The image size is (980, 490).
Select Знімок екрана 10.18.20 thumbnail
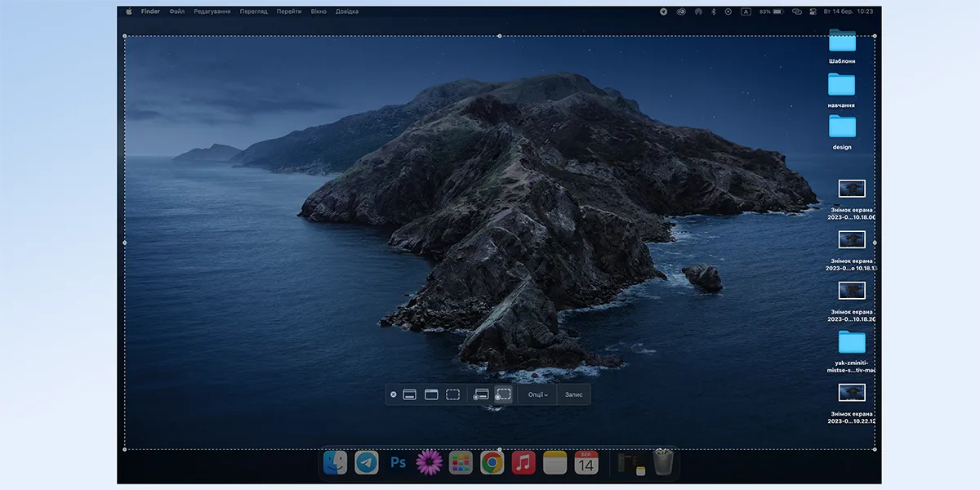(x=852, y=291)
